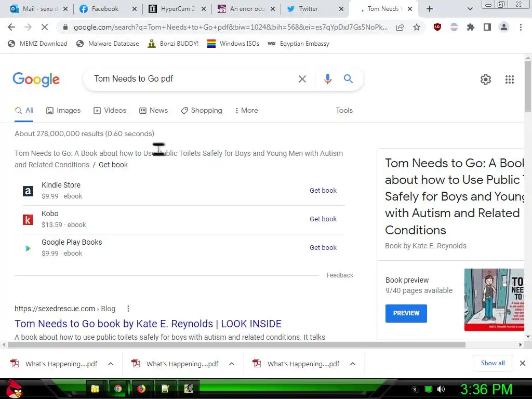This screenshot has height=399, width=532.
Task: Share this page icon in address bar
Action: tap(400, 27)
